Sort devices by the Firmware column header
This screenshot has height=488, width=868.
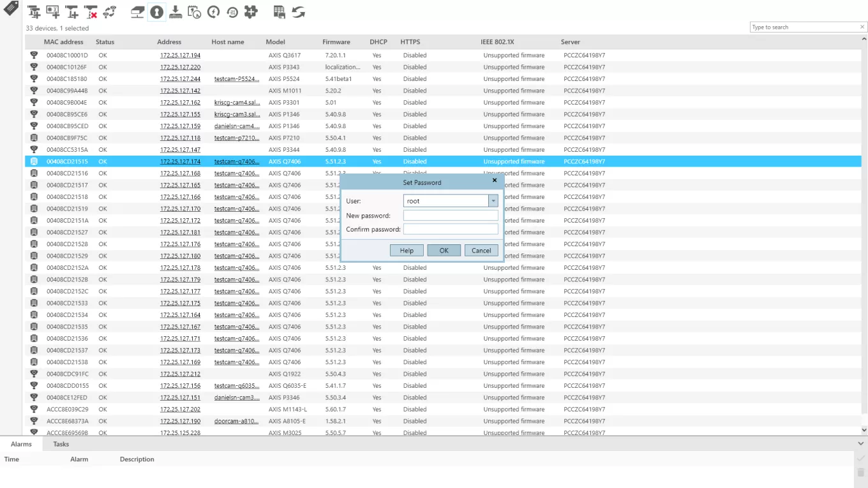tap(336, 42)
